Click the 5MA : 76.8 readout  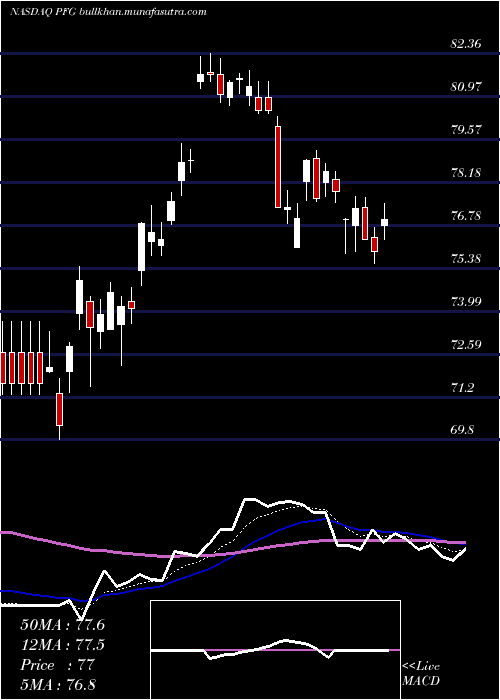point(58,684)
